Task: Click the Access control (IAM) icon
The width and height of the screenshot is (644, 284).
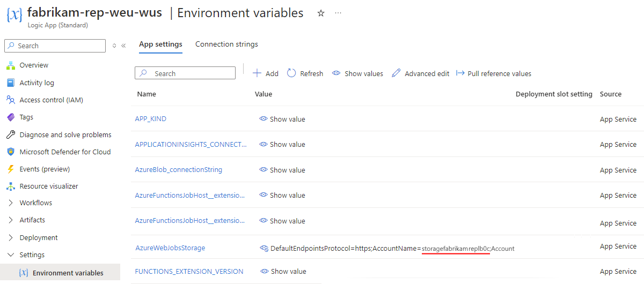Action: point(10,100)
